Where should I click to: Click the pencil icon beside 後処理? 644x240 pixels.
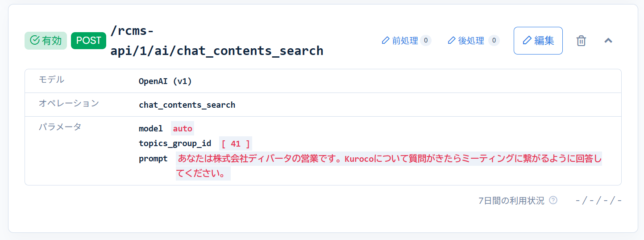coord(452,41)
